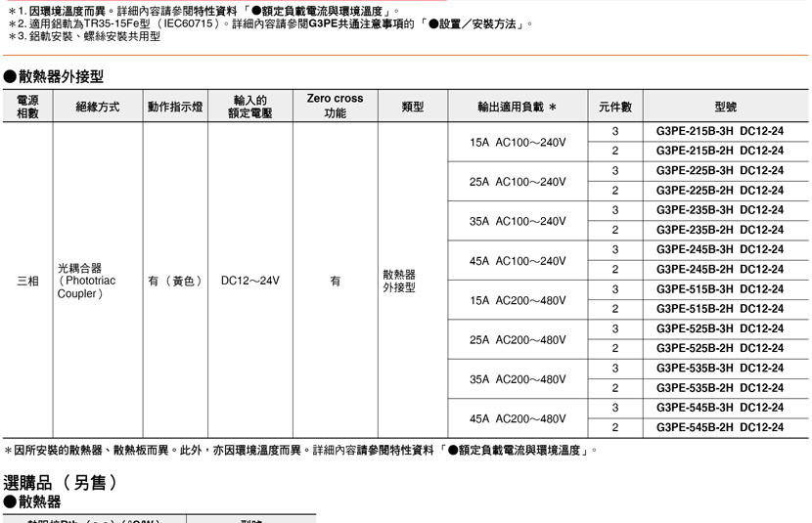Select the 25A AC200~480V load cell

[x=518, y=340]
